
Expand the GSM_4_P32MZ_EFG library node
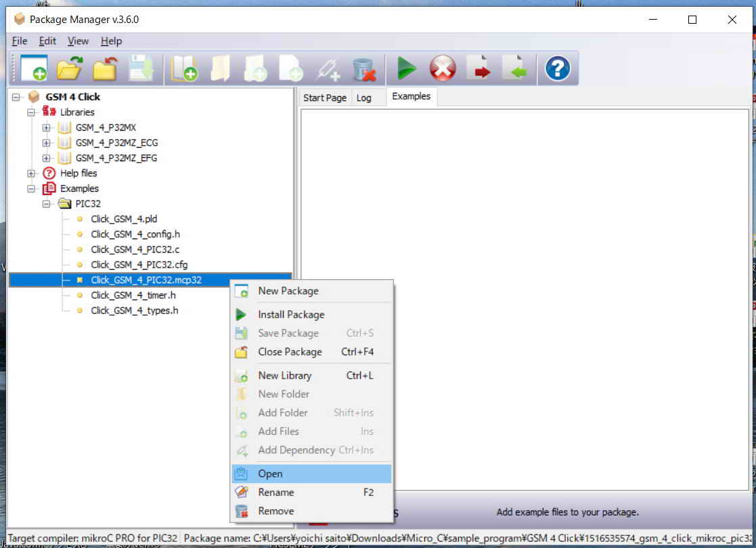tap(47, 159)
